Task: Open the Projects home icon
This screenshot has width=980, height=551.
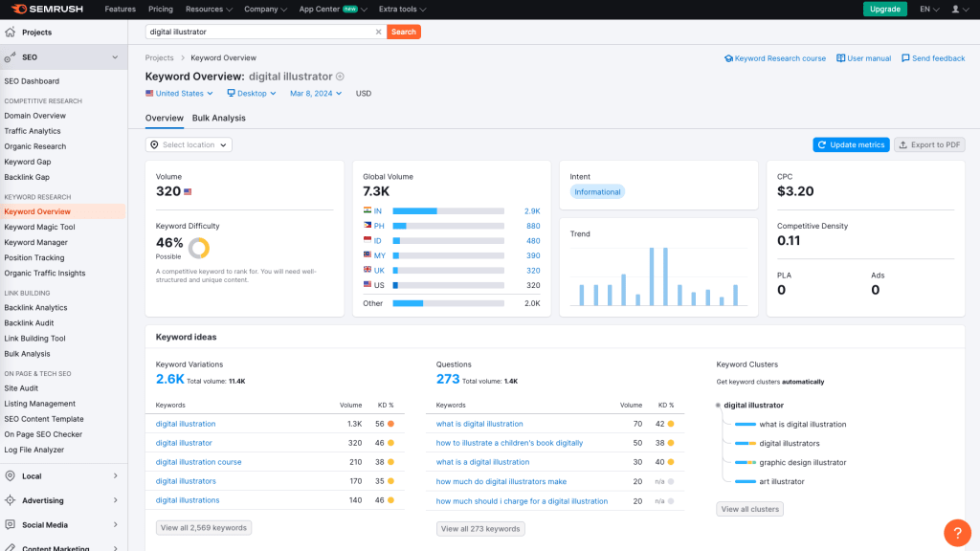Action: point(10,32)
